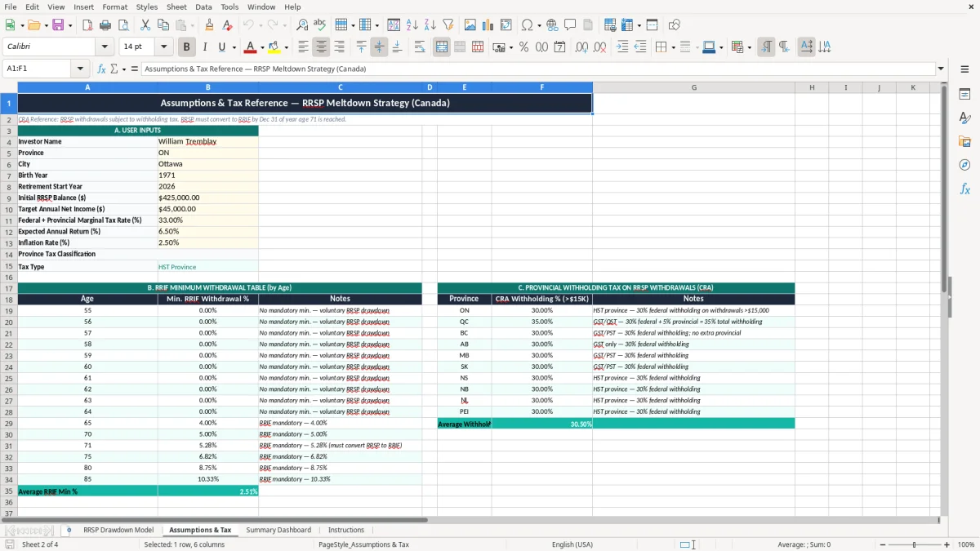This screenshot has height=551, width=980.
Task: Toggle Underline formatting
Action: pyautogui.click(x=222, y=47)
